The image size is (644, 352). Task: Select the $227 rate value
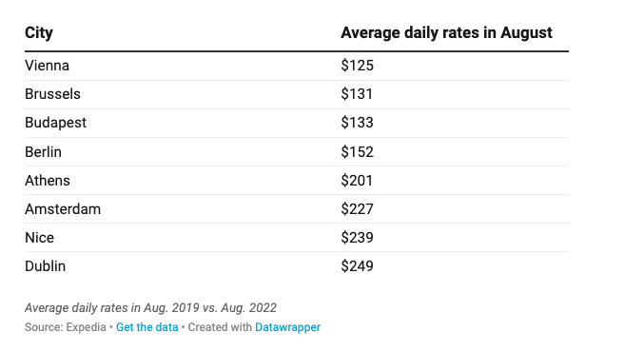click(357, 209)
